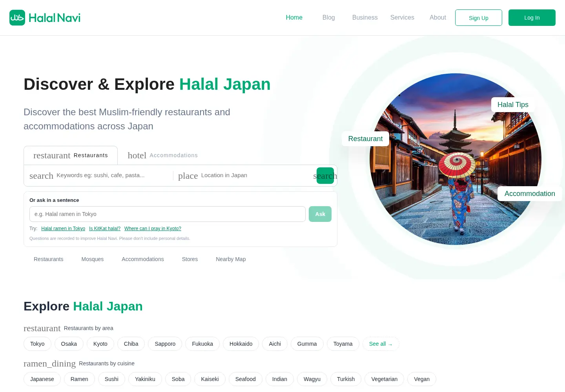Focus the keywords search field

tap(101, 176)
